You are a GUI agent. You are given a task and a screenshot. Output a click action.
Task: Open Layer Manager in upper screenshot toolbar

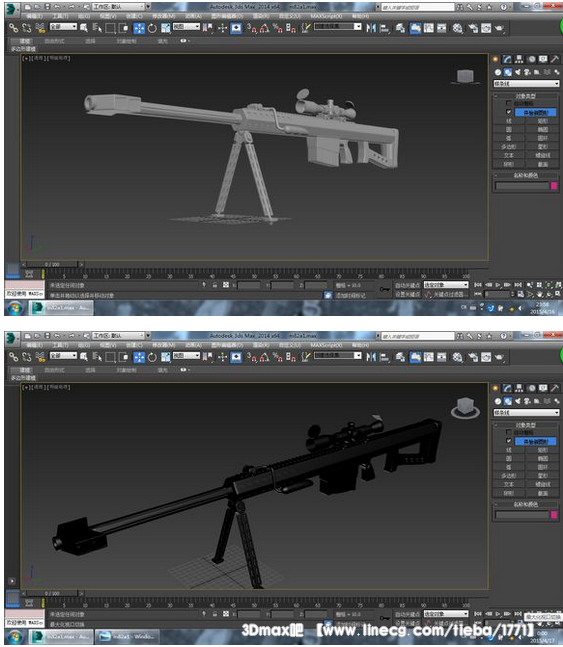(400, 28)
